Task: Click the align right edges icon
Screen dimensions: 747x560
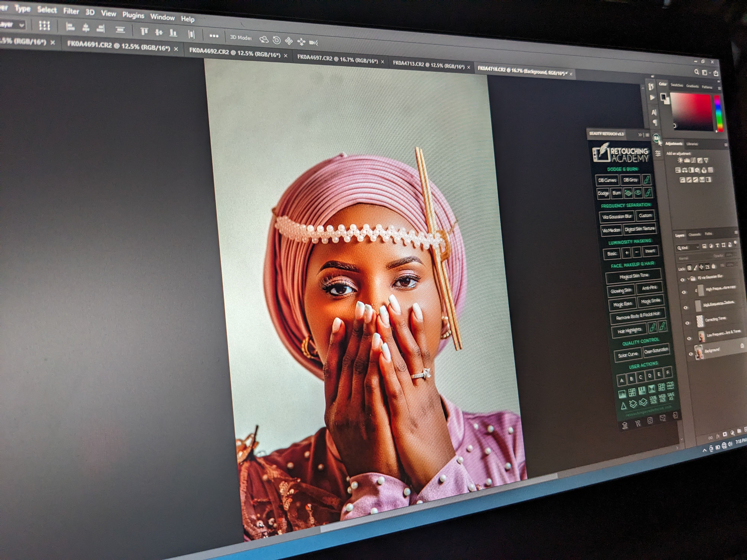Action: pos(101,28)
